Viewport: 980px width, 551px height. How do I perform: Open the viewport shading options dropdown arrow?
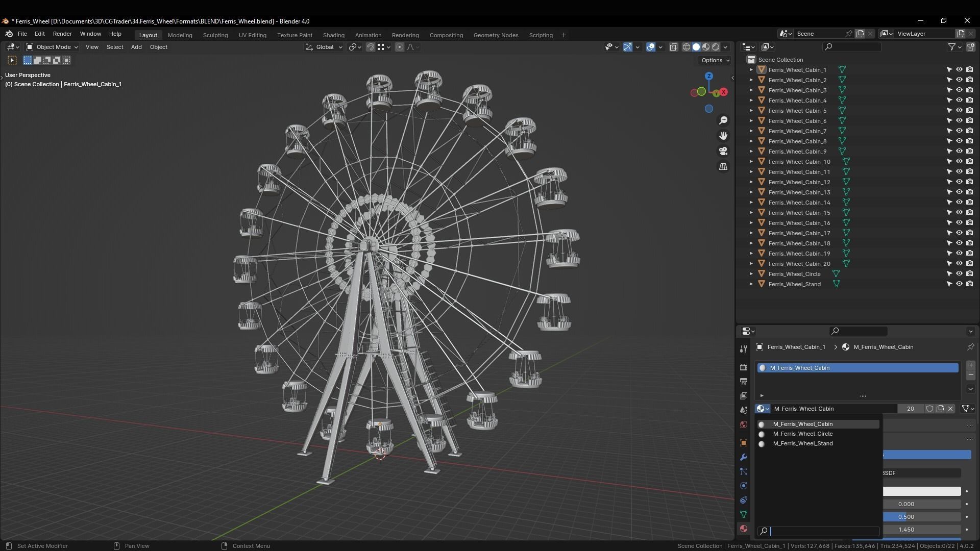725,47
